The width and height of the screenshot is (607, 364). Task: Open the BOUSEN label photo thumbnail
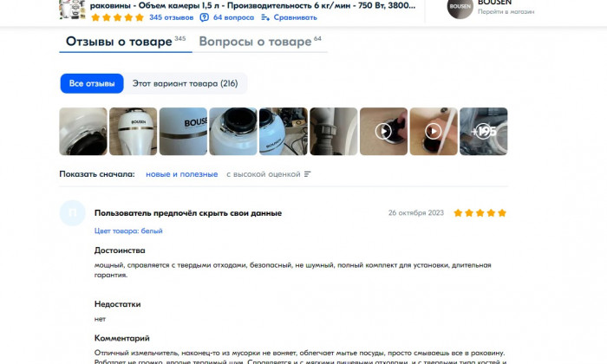(x=183, y=132)
